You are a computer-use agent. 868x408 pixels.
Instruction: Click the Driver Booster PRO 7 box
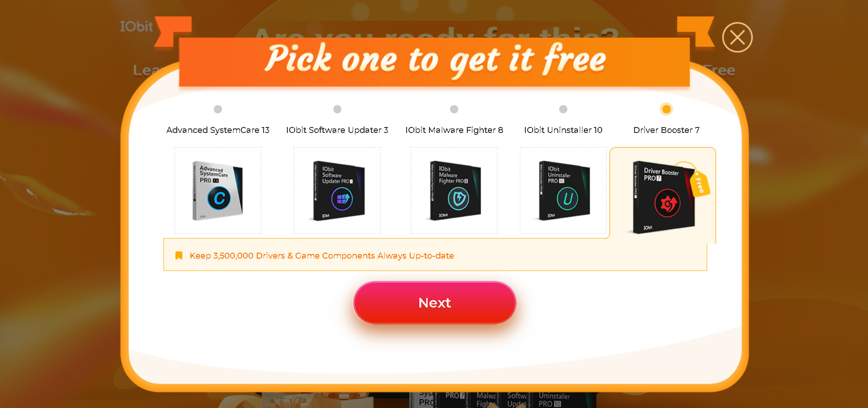tap(663, 197)
